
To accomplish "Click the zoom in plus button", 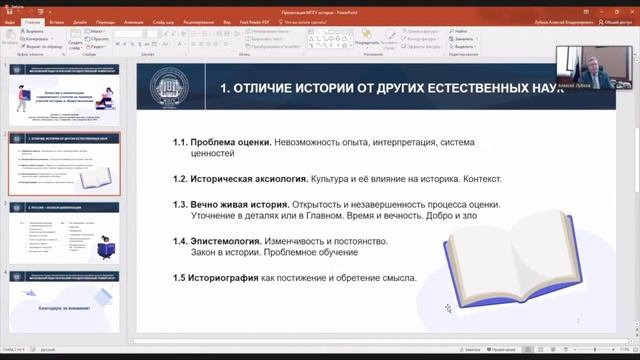I will click(x=613, y=349).
